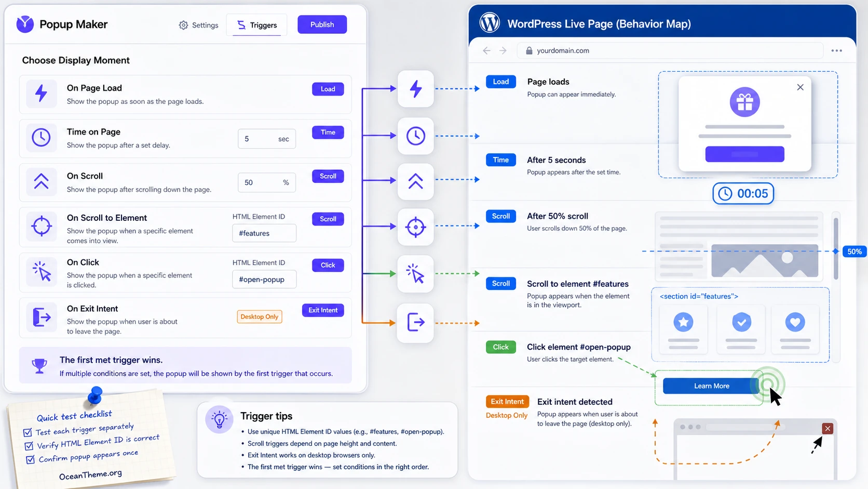Click the Click button in the On Click row

click(328, 265)
